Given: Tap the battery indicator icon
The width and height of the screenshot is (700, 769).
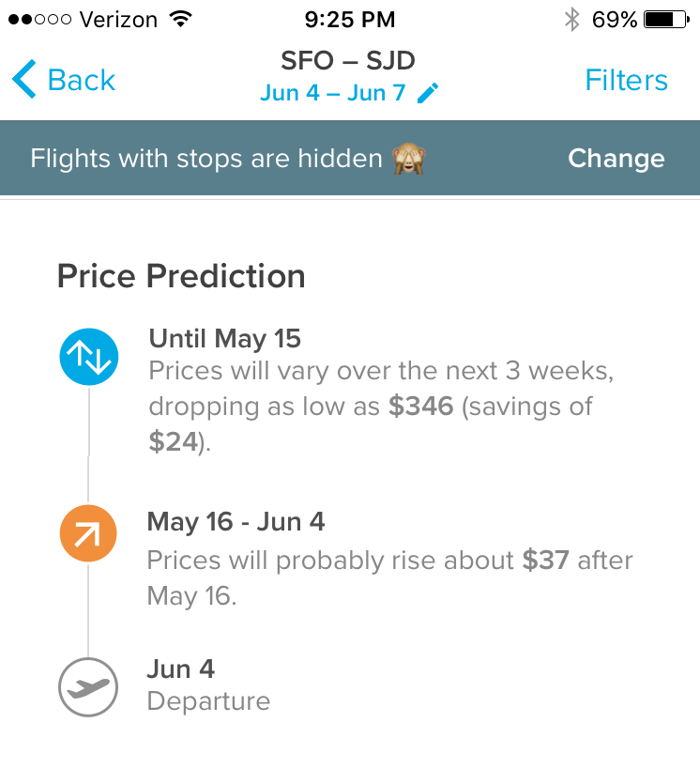Looking at the screenshot, I should (x=667, y=19).
